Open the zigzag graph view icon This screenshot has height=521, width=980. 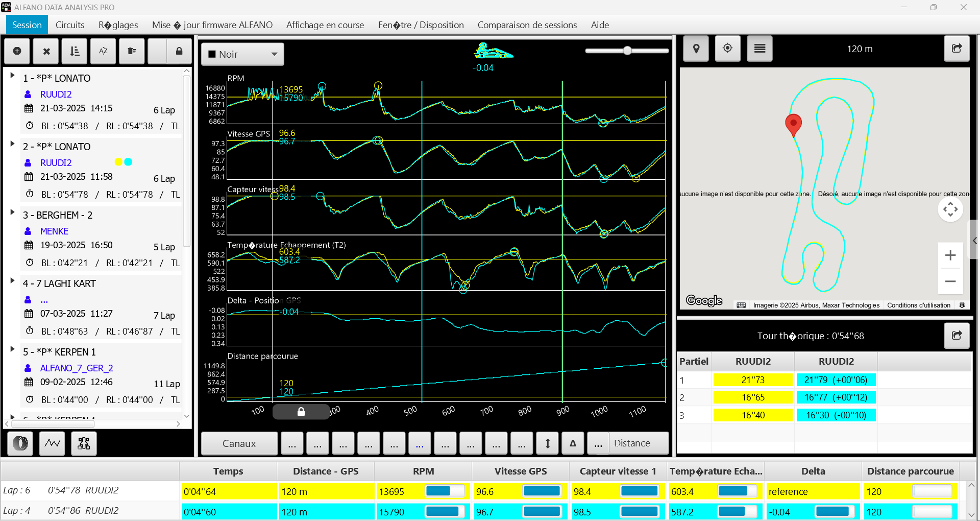(x=53, y=443)
